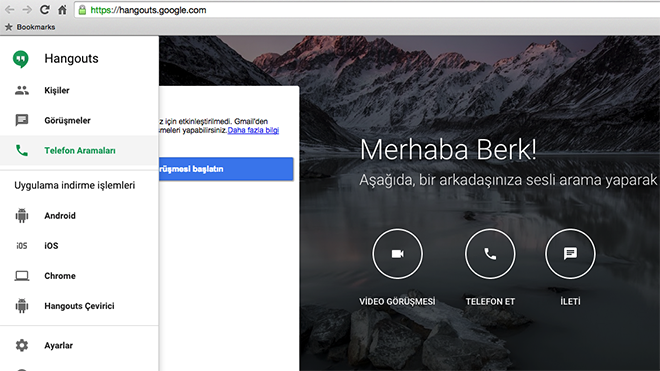Focus the hangouts.google.com address bar

[x=367, y=10]
